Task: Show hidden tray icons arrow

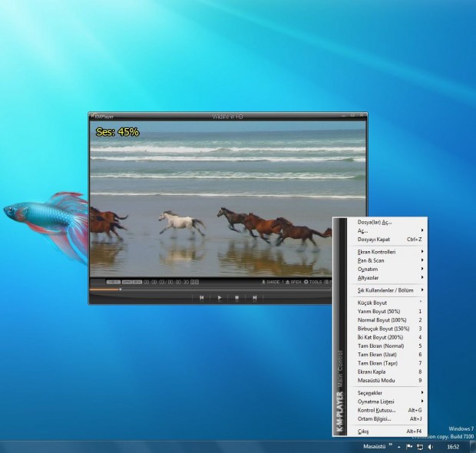Action: coord(398,447)
